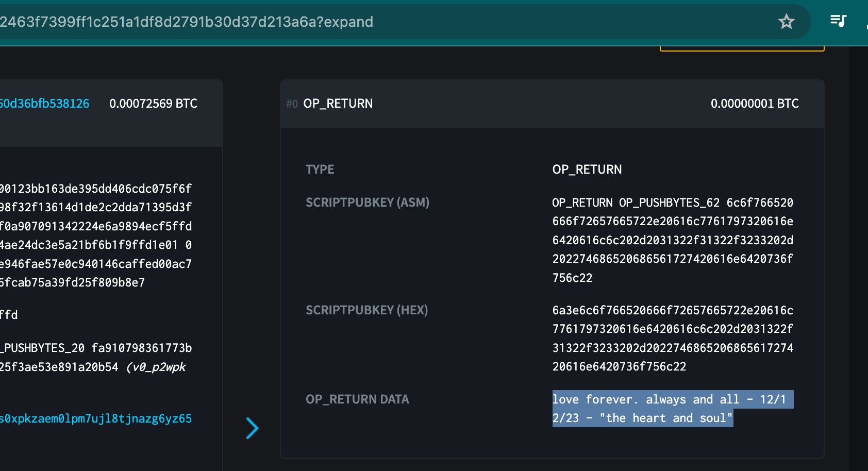Open the input transaction link ending 0d36bfb538126
868x471 pixels.
click(44, 104)
